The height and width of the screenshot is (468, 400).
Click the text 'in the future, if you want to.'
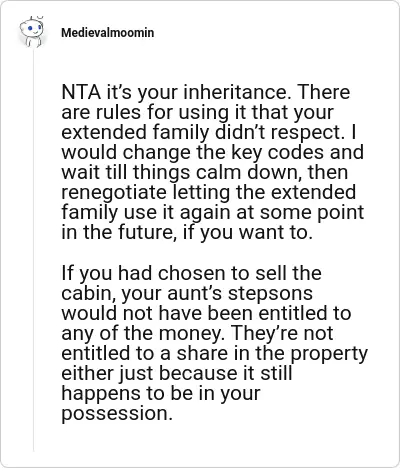[x=187, y=232]
